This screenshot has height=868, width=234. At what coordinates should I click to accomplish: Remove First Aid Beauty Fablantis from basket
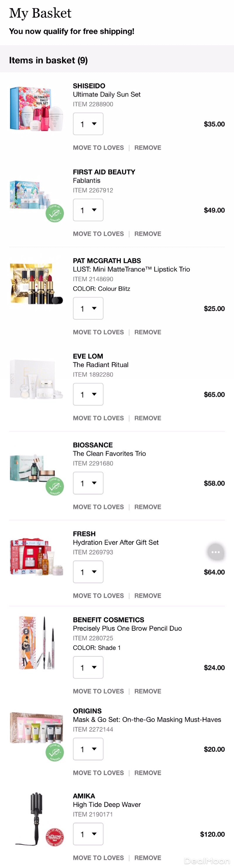[x=147, y=234]
